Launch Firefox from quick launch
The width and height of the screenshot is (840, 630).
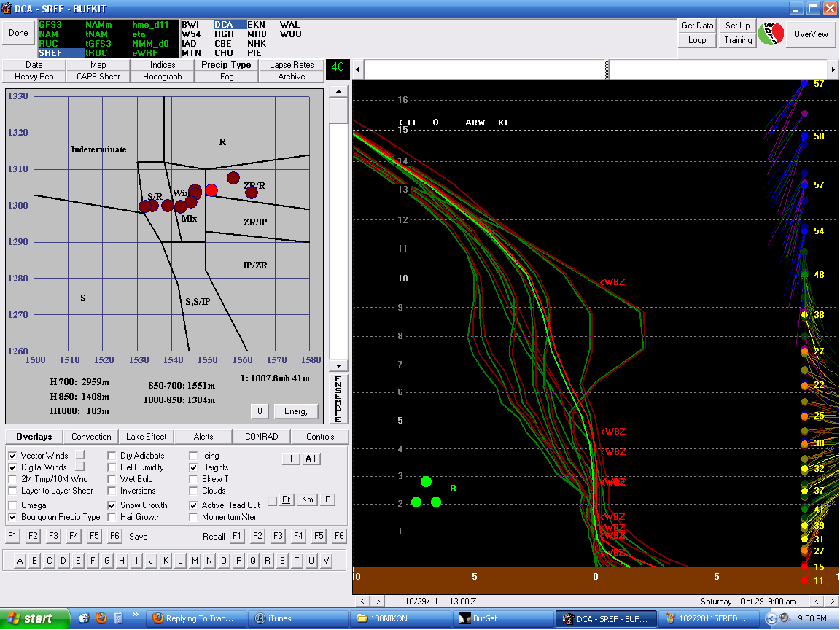pyautogui.click(x=101, y=618)
